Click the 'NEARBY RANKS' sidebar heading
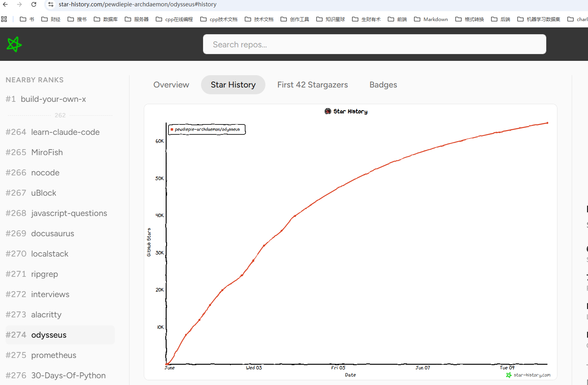Viewport: 588px width, 385px height. tap(35, 80)
